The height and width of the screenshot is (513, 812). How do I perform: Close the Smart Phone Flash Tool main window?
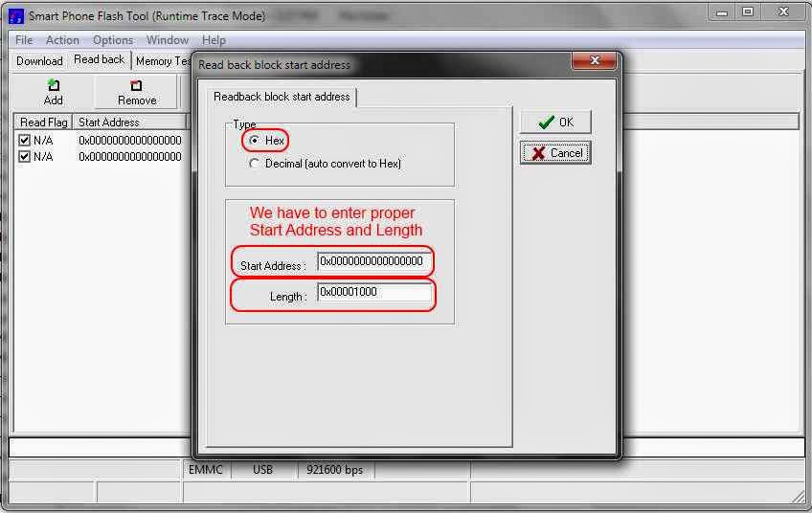click(783, 11)
